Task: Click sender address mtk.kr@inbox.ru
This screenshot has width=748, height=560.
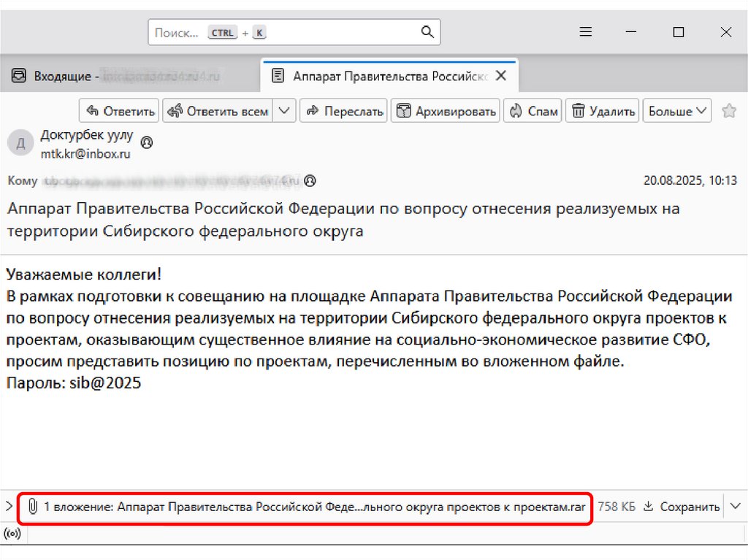Action: pos(85,154)
